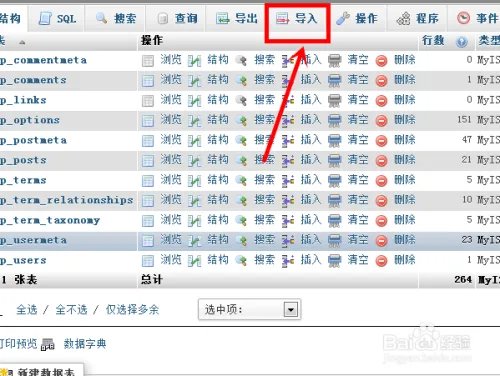Open the 程序 routines tab
Viewport: 500px width, 376px height.
[417, 18]
